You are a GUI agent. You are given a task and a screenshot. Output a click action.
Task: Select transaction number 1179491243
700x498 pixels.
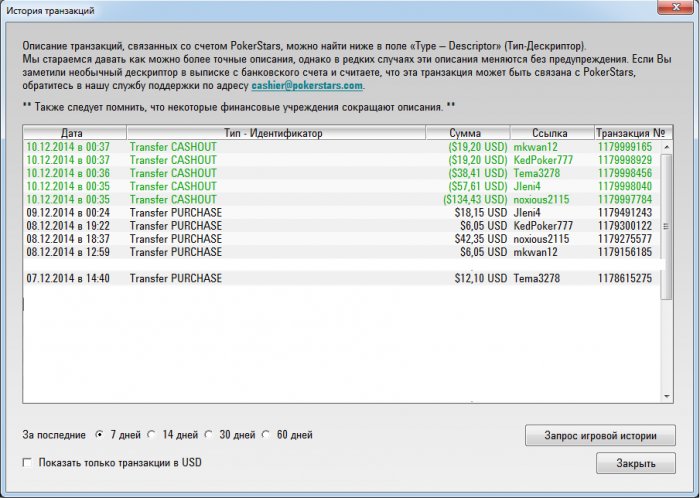[625, 212]
